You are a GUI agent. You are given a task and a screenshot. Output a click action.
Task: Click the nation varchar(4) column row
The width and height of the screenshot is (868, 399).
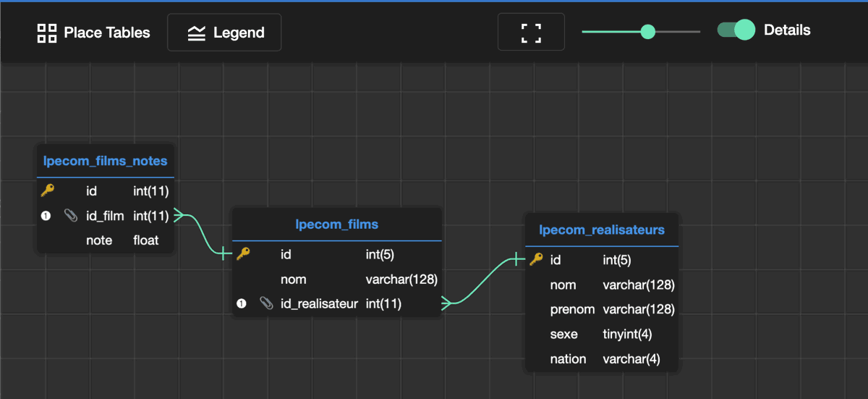pos(602,359)
